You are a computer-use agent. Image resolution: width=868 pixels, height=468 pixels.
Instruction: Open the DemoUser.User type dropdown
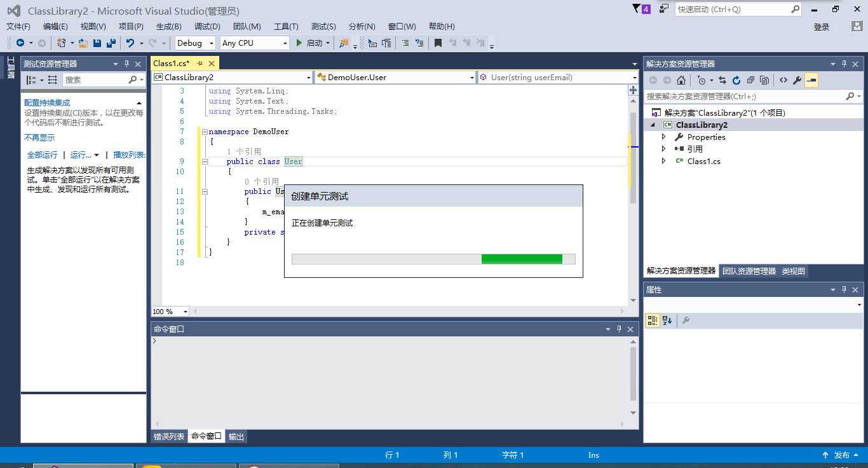tap(472, 77)
